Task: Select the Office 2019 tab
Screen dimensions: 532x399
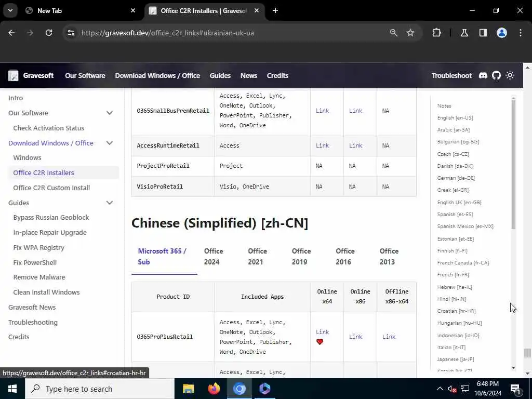Action: [301, 257]
